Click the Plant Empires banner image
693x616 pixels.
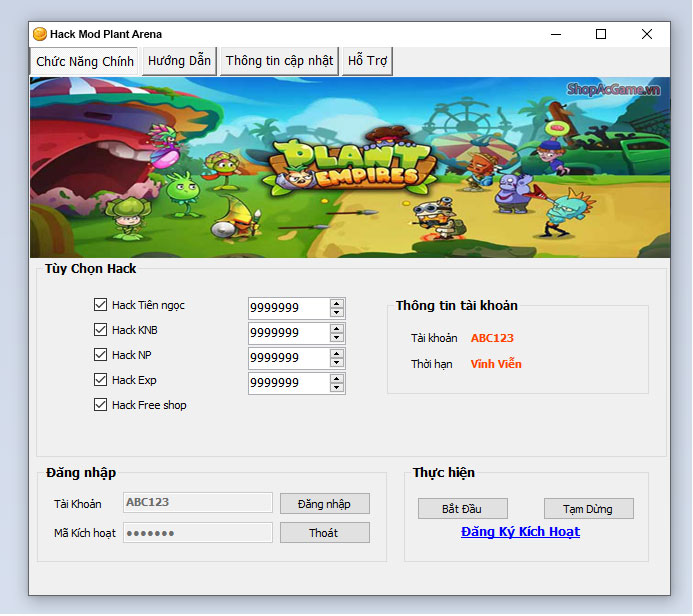[350, 167]
